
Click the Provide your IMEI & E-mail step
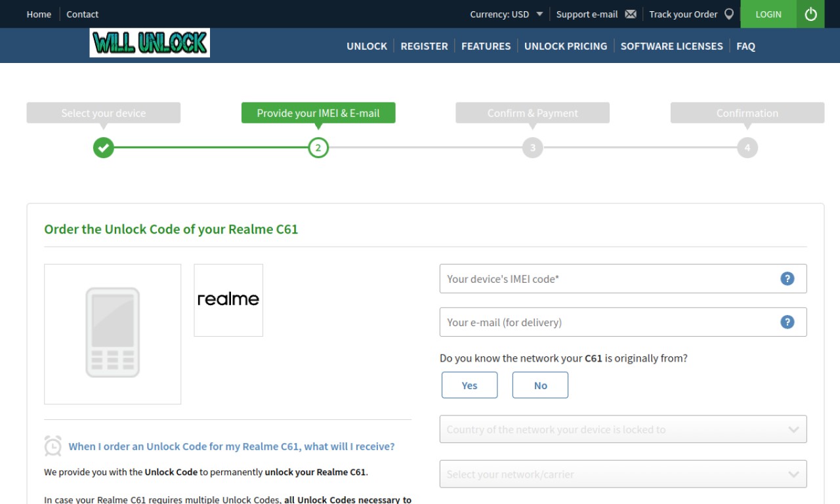[318, 113]
